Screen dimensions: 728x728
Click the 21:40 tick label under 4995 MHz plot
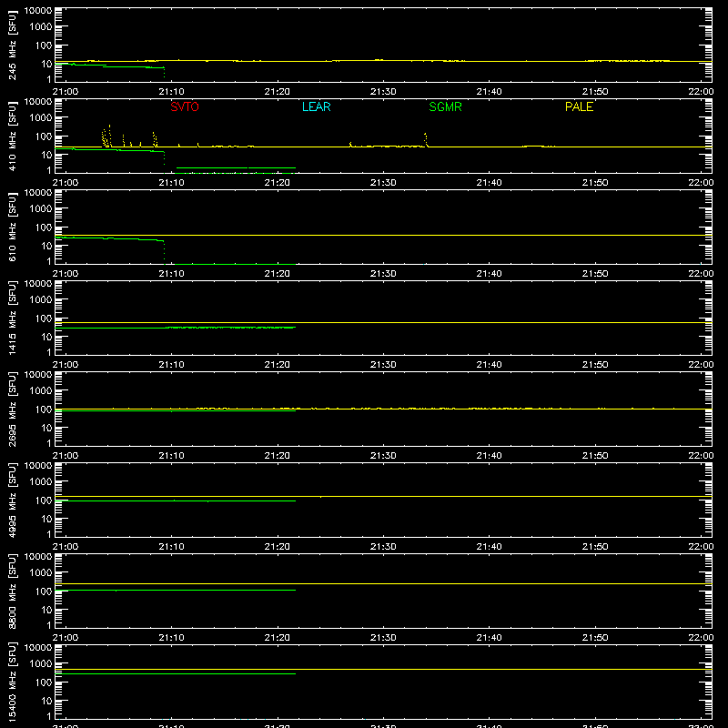pos(489,547)
